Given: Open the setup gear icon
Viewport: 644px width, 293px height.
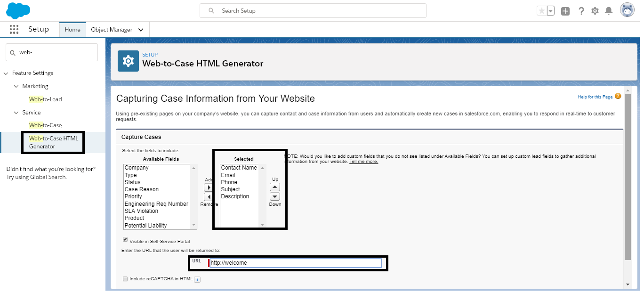Looking at the screenshot, I should pos(595,11).
